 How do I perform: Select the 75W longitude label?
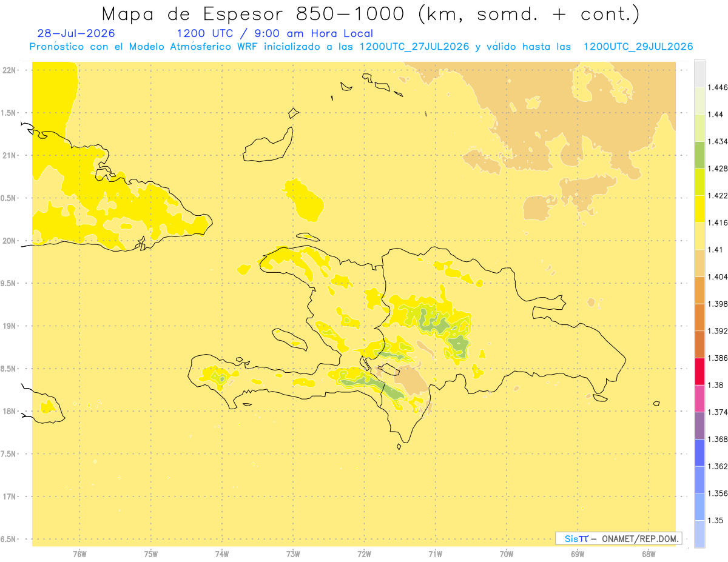tap(151, 554)
